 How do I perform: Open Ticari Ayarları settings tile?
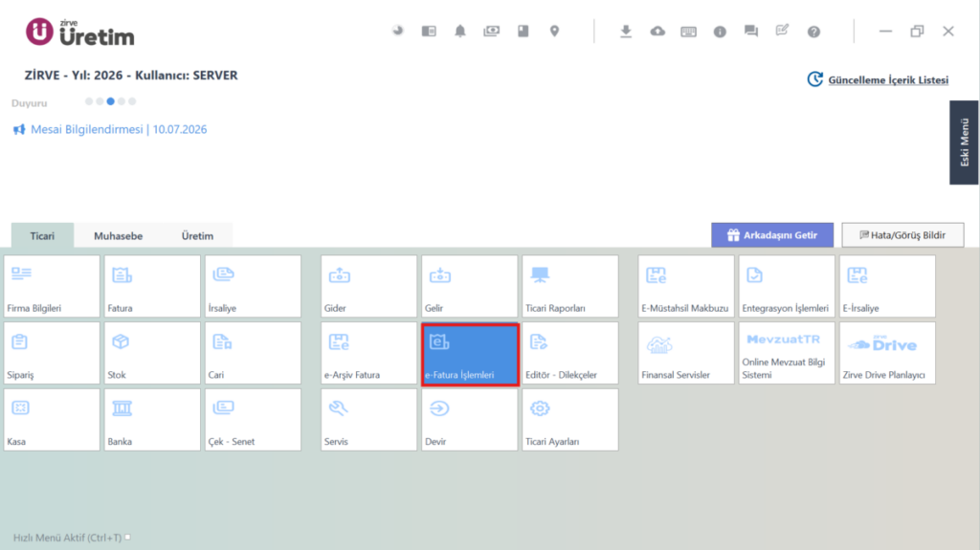pos(570,420)
